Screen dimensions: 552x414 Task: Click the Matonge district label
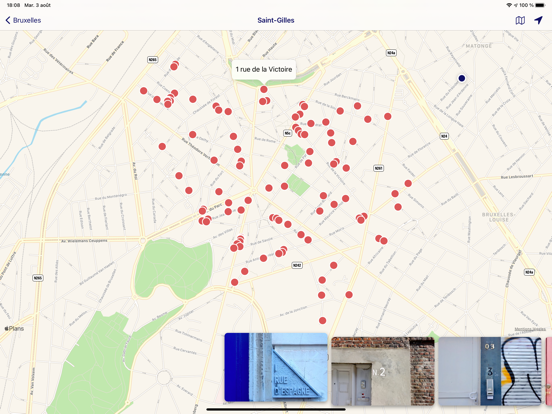[478, 46]
